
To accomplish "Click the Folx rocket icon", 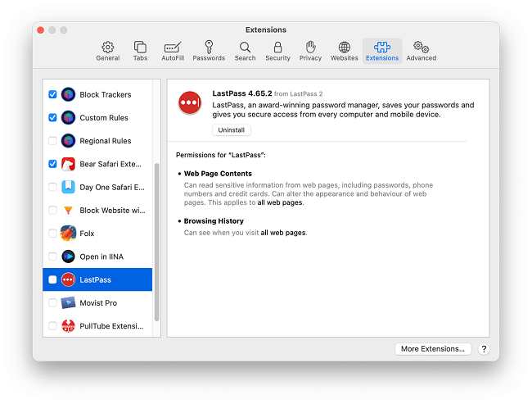I will 68,234.
